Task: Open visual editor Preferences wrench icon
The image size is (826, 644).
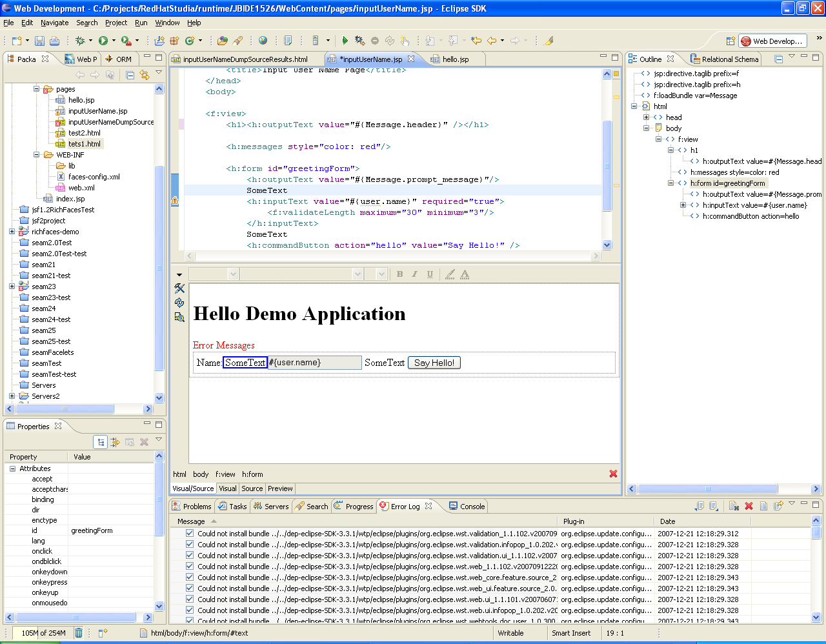Action: coord(179,288)
